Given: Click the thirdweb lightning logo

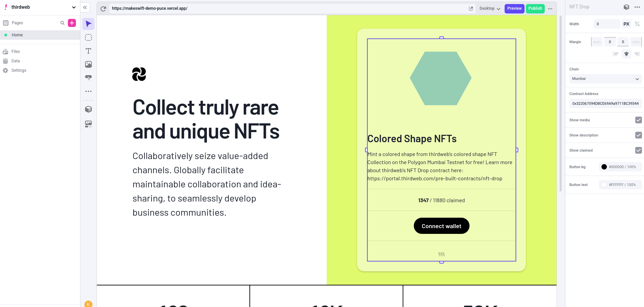Looking at the screenshot, I should 6,7.
